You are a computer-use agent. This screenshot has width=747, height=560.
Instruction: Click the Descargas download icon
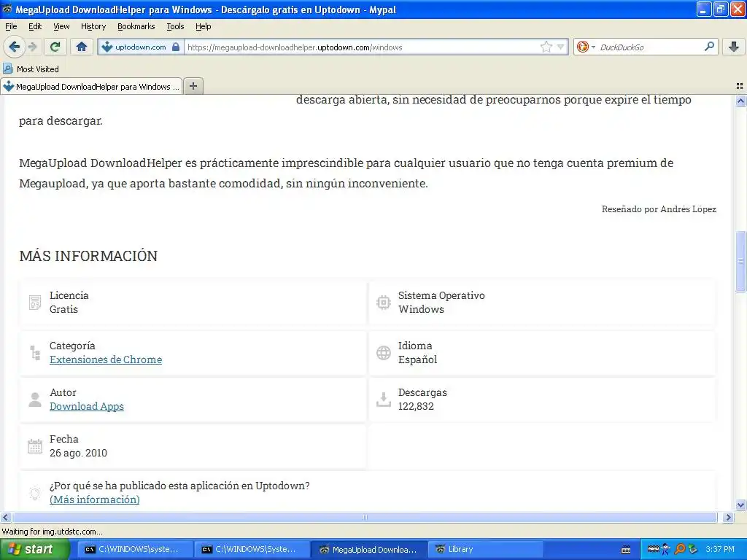384,400
